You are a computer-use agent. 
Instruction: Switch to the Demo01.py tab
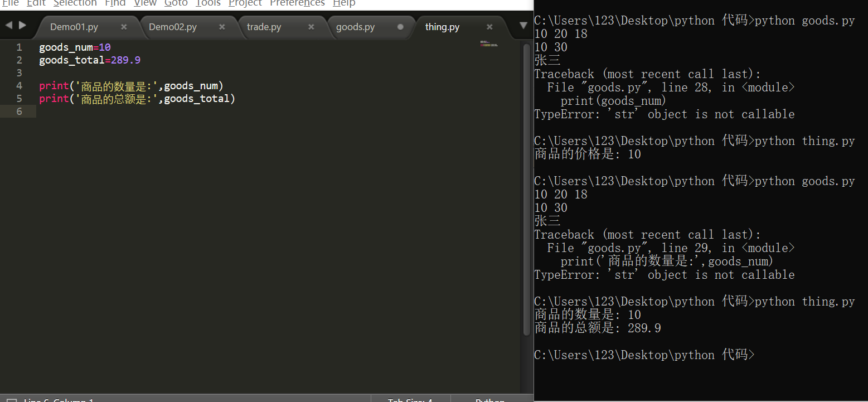[x=74, y=27]
